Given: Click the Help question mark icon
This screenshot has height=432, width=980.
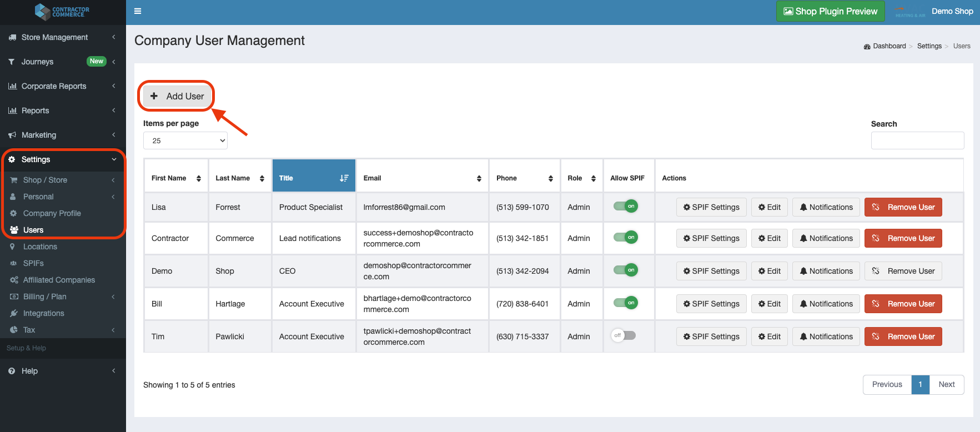Looking at the screenshot, I should click(x=12, y=371).
